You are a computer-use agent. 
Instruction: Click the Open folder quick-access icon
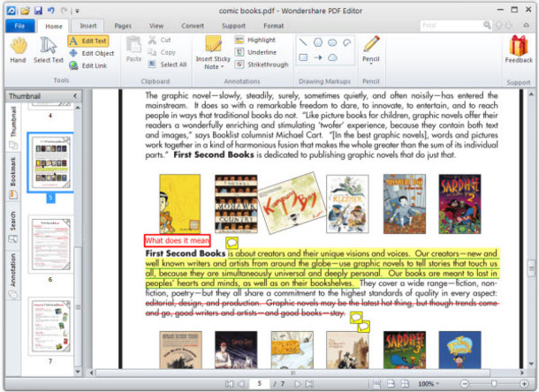tap(25, 11)
